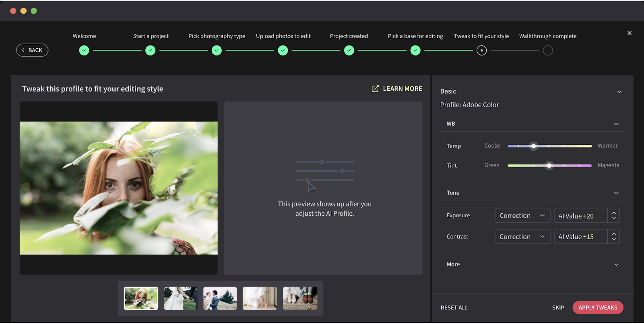Select the redhead in leaves thumbnail
This screenshot has height=324, width=644.
coord(141,298)
